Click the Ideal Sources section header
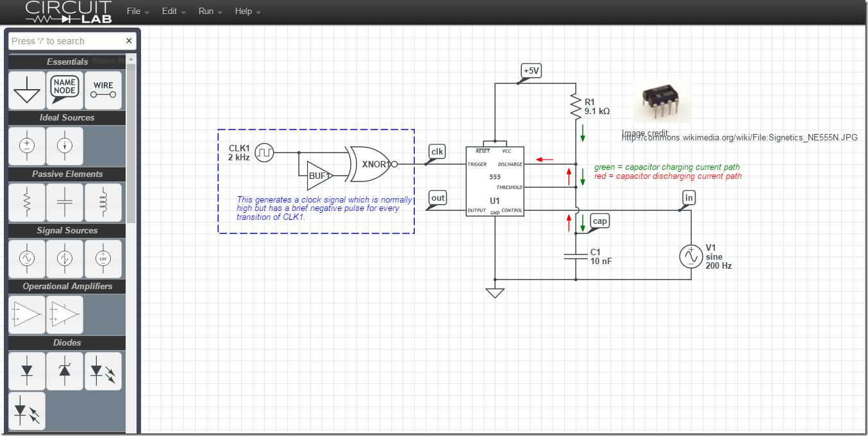 click(67, 118)
